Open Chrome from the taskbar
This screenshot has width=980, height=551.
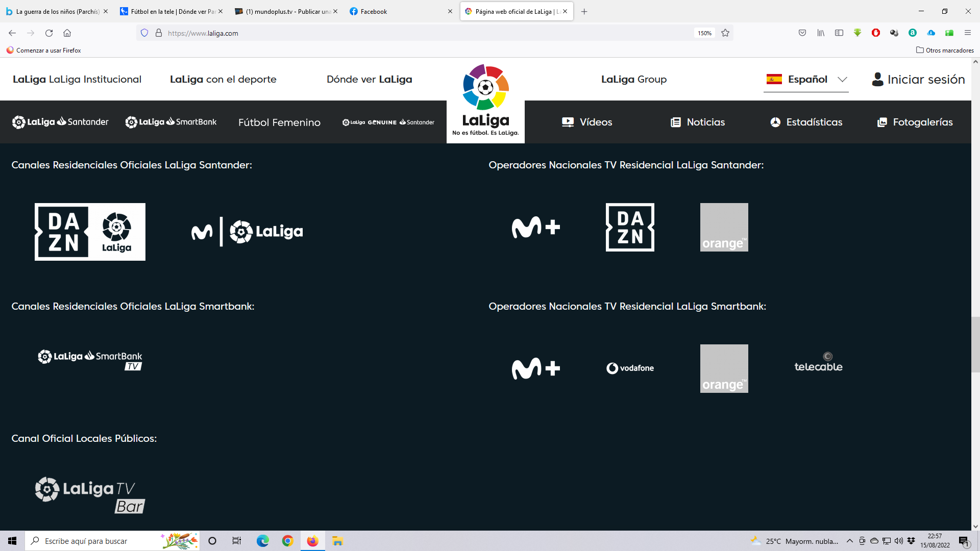click(x=288, y=541)
